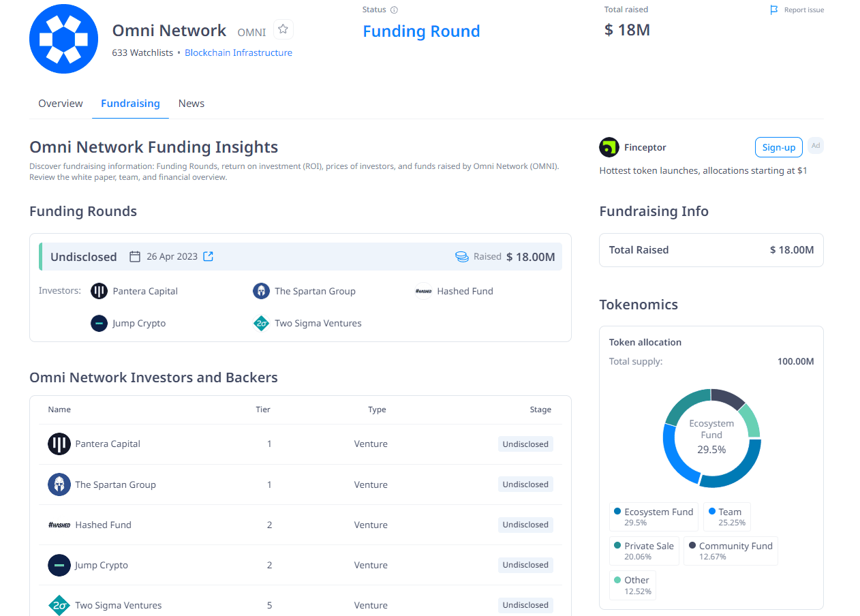Image resolution: width=860 pixels, height=616 pixels.
Task: Open Jump Crypto name in investors table
Action: (x=102, y=565)
